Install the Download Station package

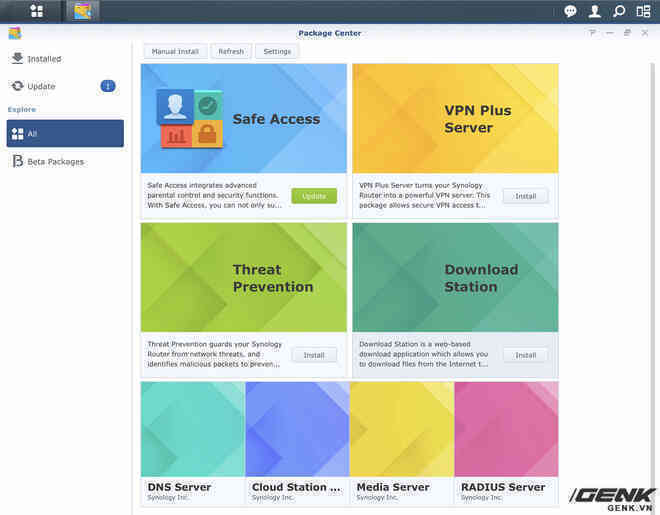tap(526, 355)
